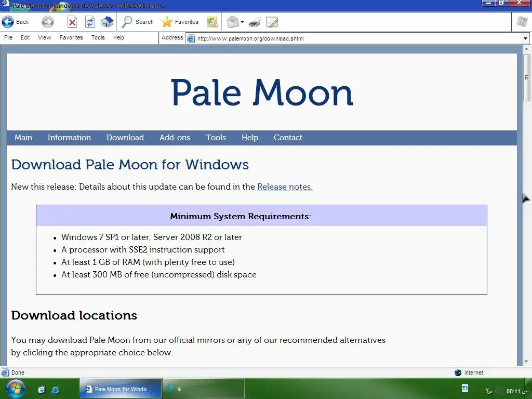Screen dimensions: 532x399
Task: Click the vertical scrollbar thumb
Action: 527,77
